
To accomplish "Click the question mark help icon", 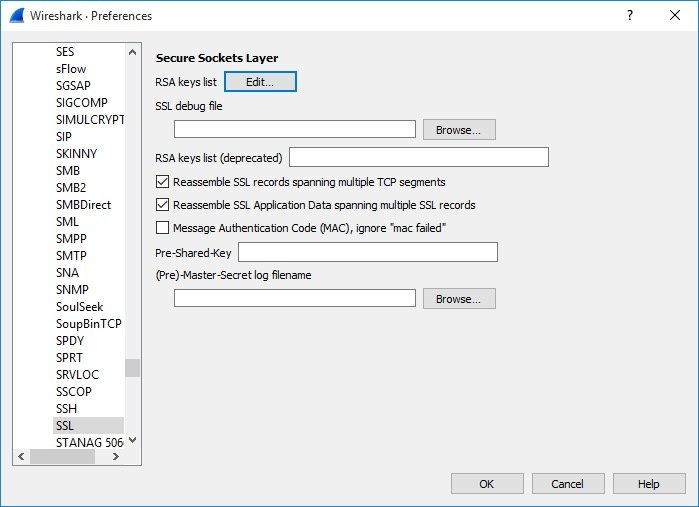I will click(629, 15).
